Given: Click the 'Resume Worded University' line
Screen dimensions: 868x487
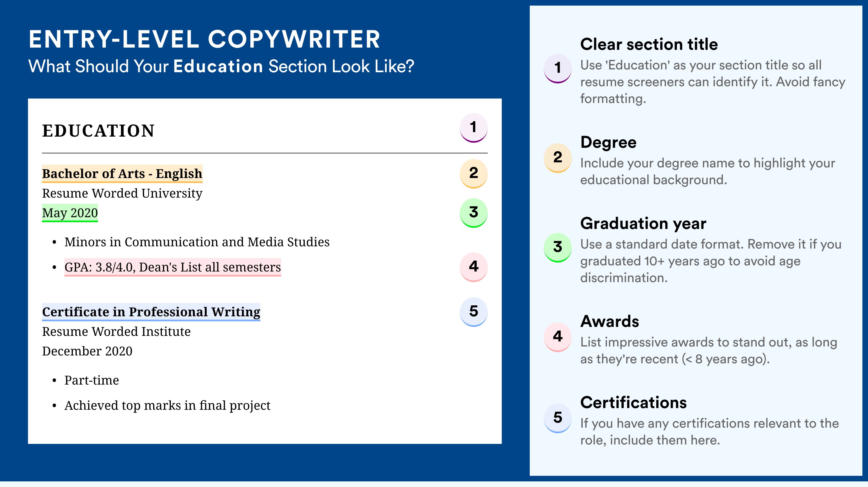Looking at the screenshot, I should pyautogui.click(x=122, y=193).
